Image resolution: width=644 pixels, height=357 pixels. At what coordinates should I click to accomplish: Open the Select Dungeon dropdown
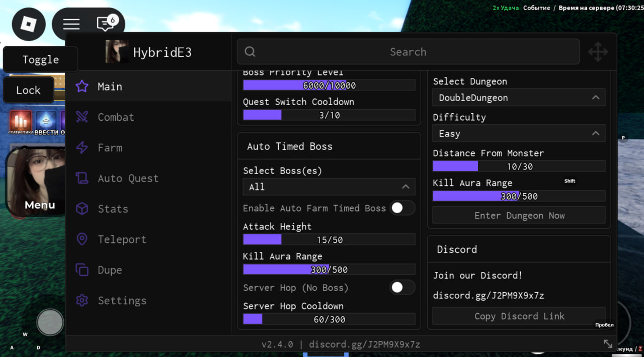click(519, 98)
